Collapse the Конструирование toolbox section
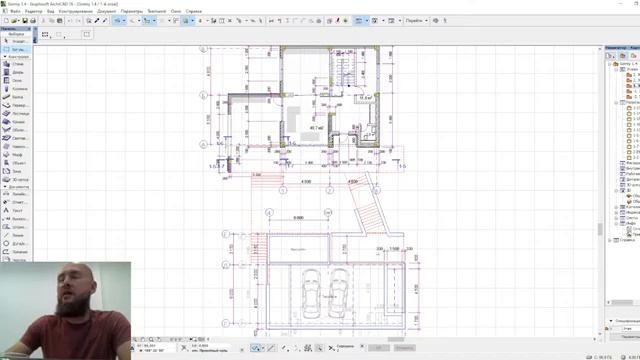This screenshot has width=640, height=360. (x=5, y=57)
